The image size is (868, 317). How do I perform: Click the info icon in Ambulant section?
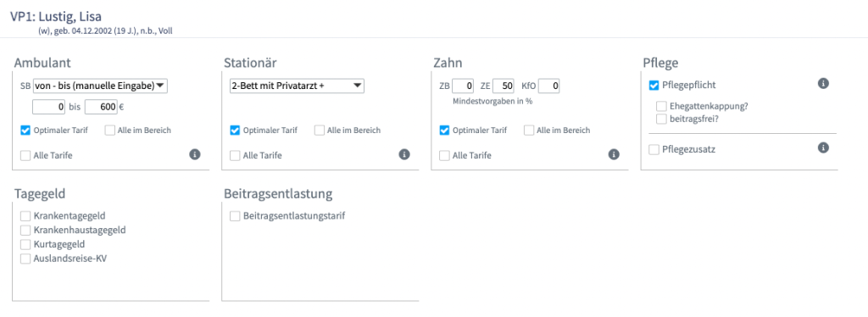[x=195, y=154]
